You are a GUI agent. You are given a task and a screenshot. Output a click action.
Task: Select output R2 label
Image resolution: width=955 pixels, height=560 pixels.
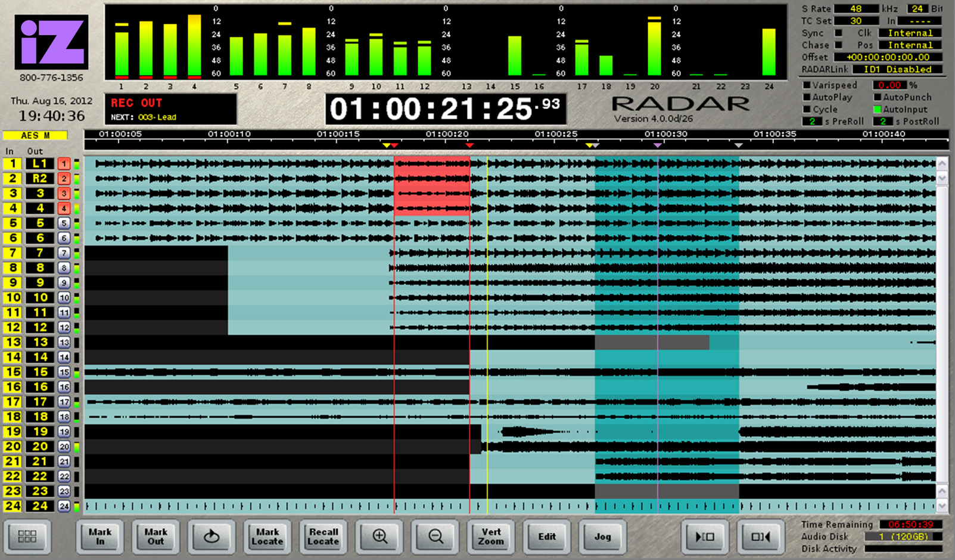coord(40,178)
